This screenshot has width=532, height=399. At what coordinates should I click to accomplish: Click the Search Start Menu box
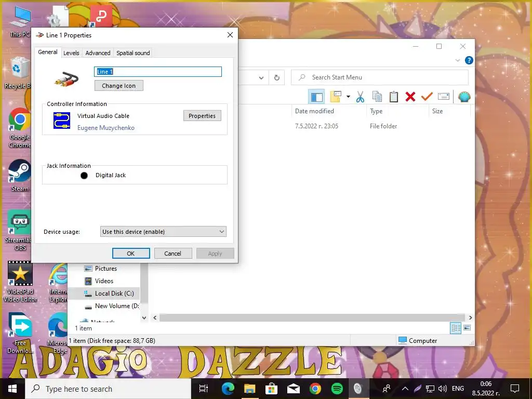point(380,78)
